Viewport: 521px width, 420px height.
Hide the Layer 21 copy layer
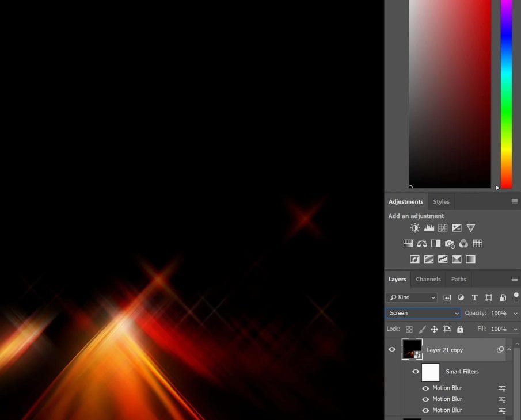pos(392,349)
